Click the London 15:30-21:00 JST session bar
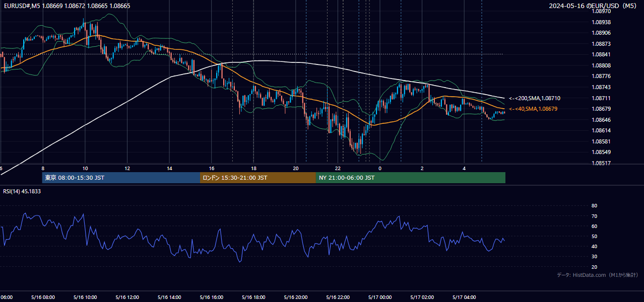The width and height of the screenshot is (644, 302). (x=258, y=178)
